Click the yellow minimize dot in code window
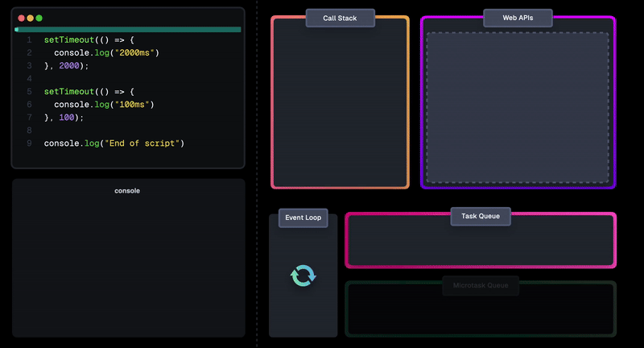The width and height of the screenshot is (644, 348). (x=31, y=18)
